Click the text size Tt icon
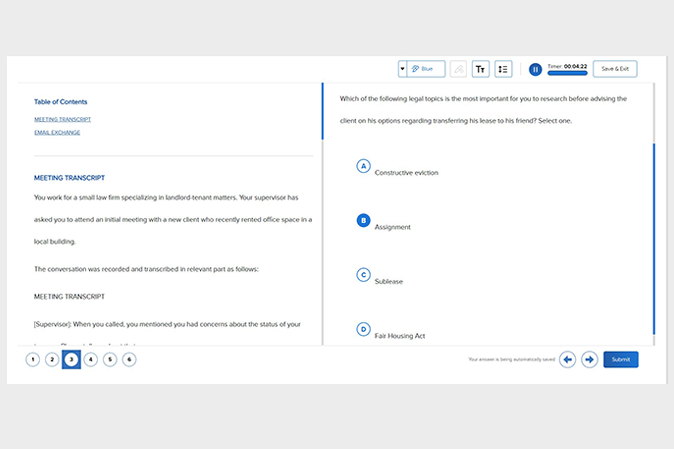The width and height of the screenshot is (674, 449). (x=481, y=69)
